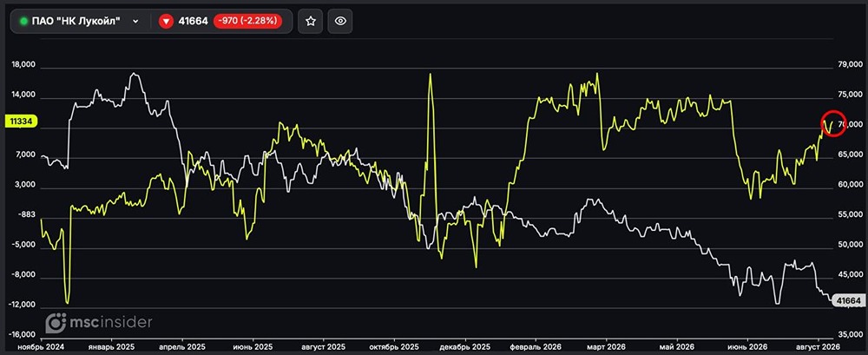Click the 3,000 left axis label
The width and height of the screenshot is (868, 355).
25,185
